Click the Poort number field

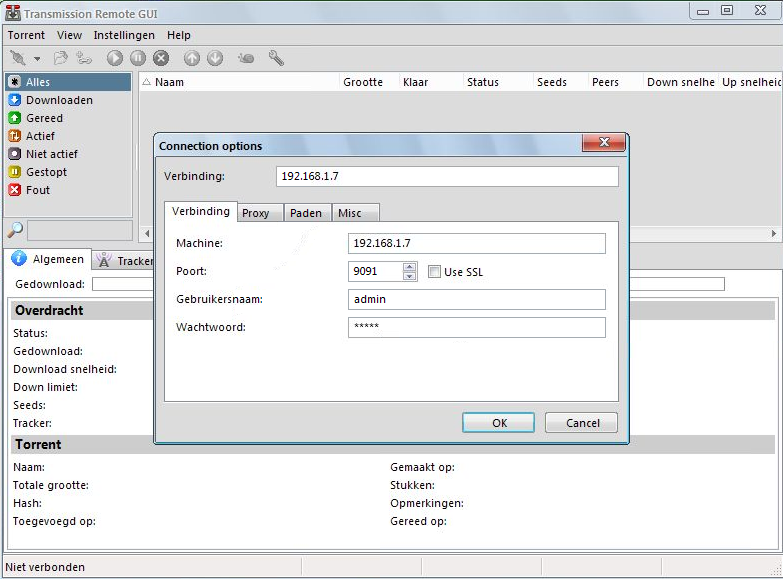pos(376,271)
